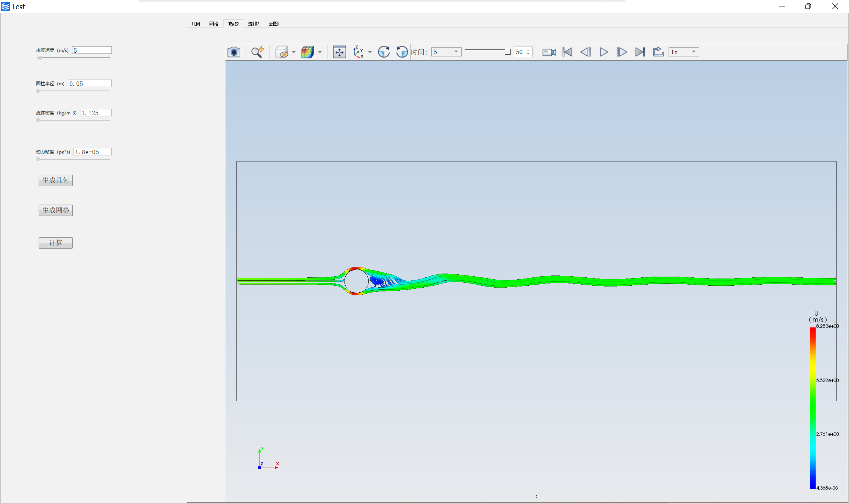This screenshot has height=504, width=849.
Task: Click the XYZ axis triad in viewport
Action: point(268,459)
